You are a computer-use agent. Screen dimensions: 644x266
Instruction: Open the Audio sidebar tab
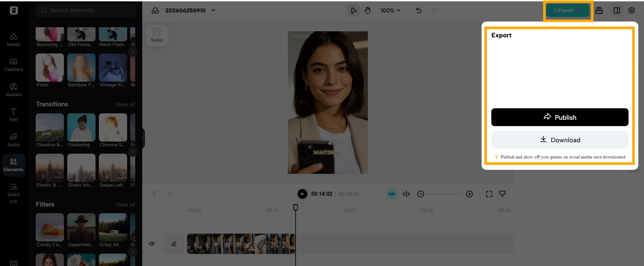pyautogui.click(x=13, y=140)
